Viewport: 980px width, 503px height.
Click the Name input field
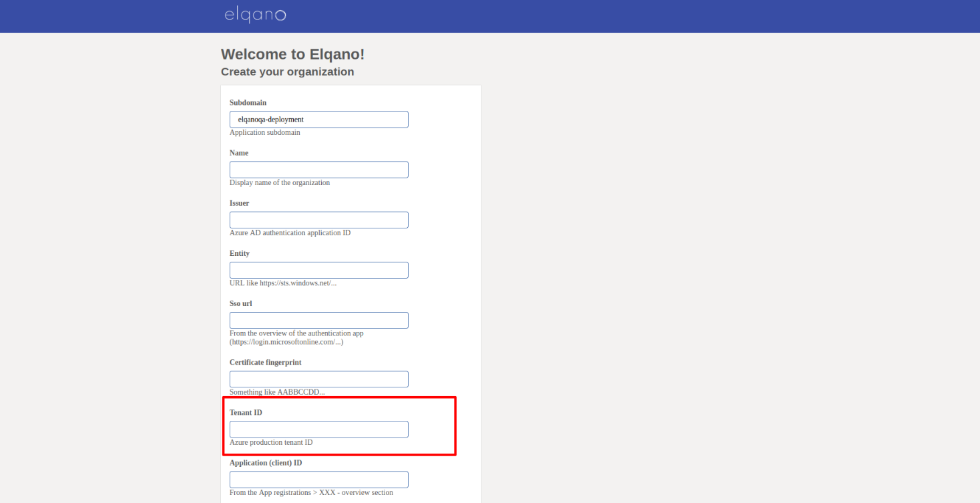(319, 170)
